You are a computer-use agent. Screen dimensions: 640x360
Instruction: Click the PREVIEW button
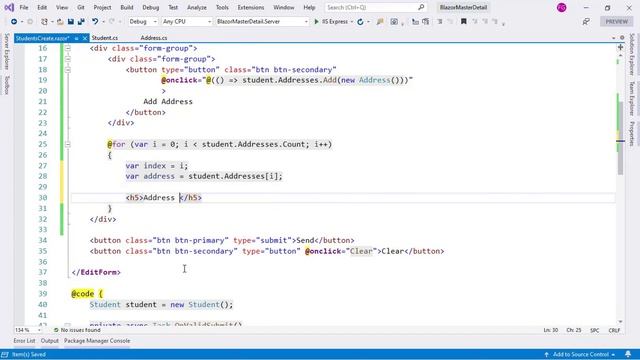tap(616, 22)
